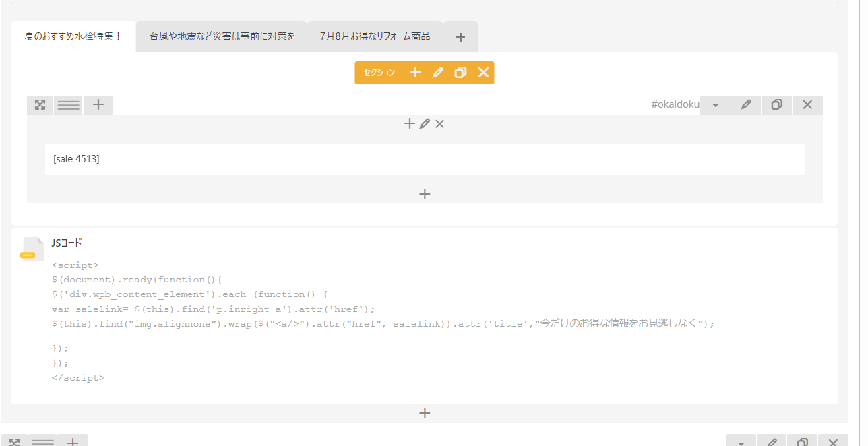Switch to 夏のおすすめ水栓特集！ tab
Screen dimensions: 868x446
coord(73,36)
